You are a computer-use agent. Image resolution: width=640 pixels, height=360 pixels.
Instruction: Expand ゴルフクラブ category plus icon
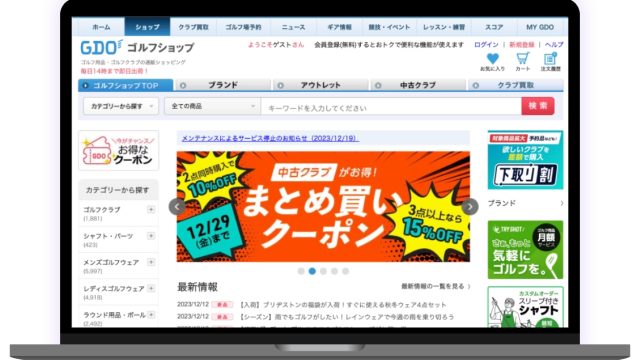coord(151,209)
